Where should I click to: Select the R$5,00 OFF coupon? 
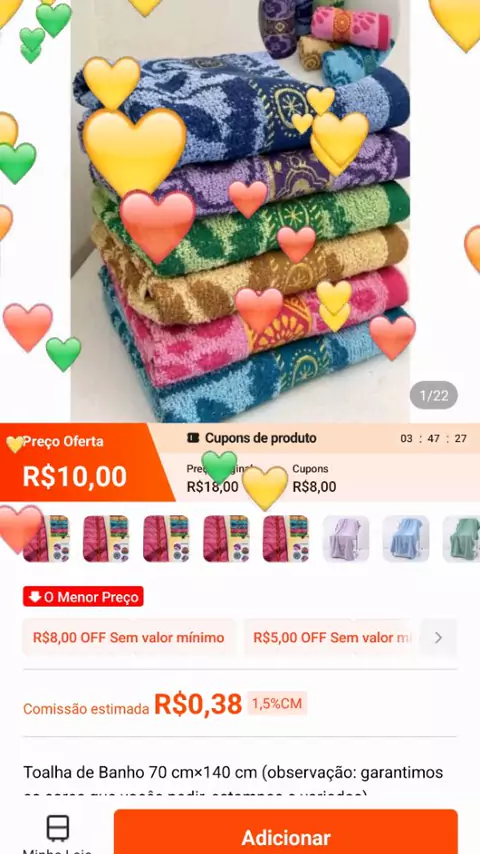(x=332, y=637)
